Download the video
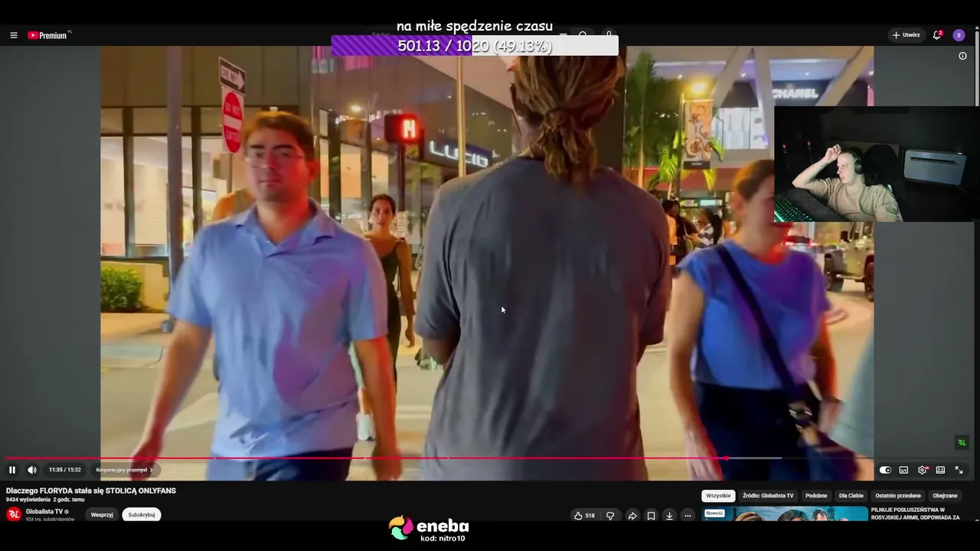The image size is (980, 551). click(x=669, y=516)
